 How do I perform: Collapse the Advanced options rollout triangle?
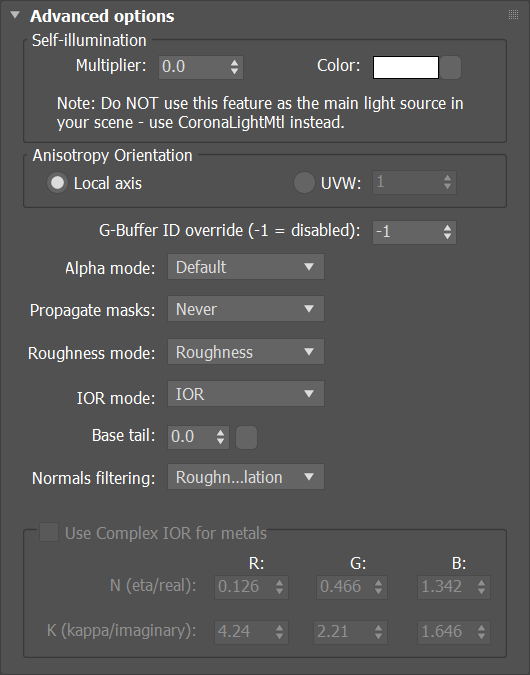(15, 15)
